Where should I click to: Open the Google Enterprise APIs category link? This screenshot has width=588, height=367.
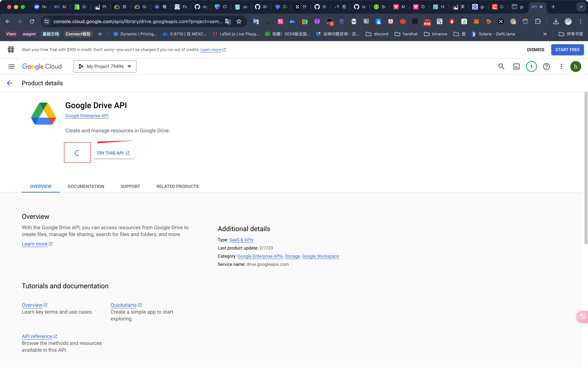point(260,256)
